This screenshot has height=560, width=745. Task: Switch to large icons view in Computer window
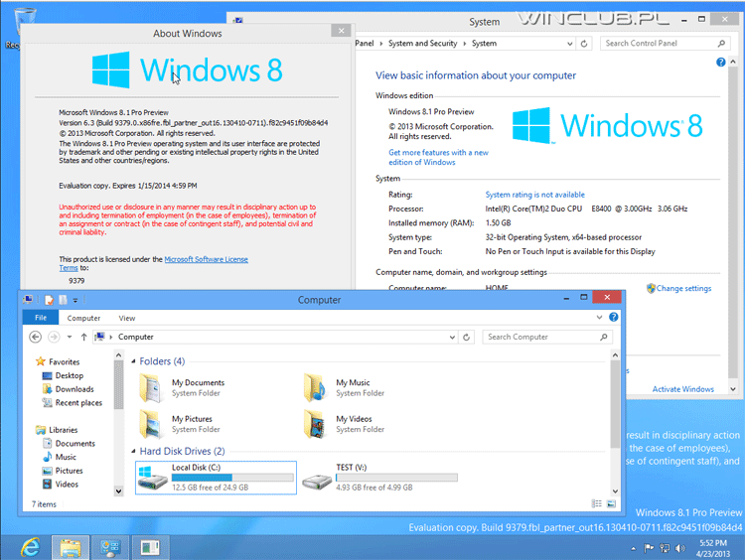point(612,503)
